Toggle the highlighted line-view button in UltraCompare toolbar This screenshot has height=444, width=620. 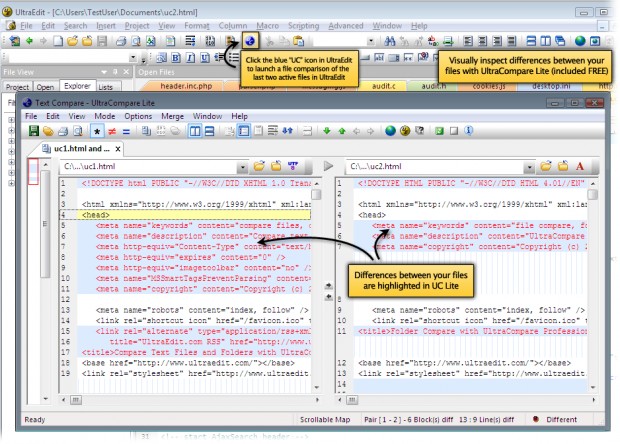(x=244, y=131)
